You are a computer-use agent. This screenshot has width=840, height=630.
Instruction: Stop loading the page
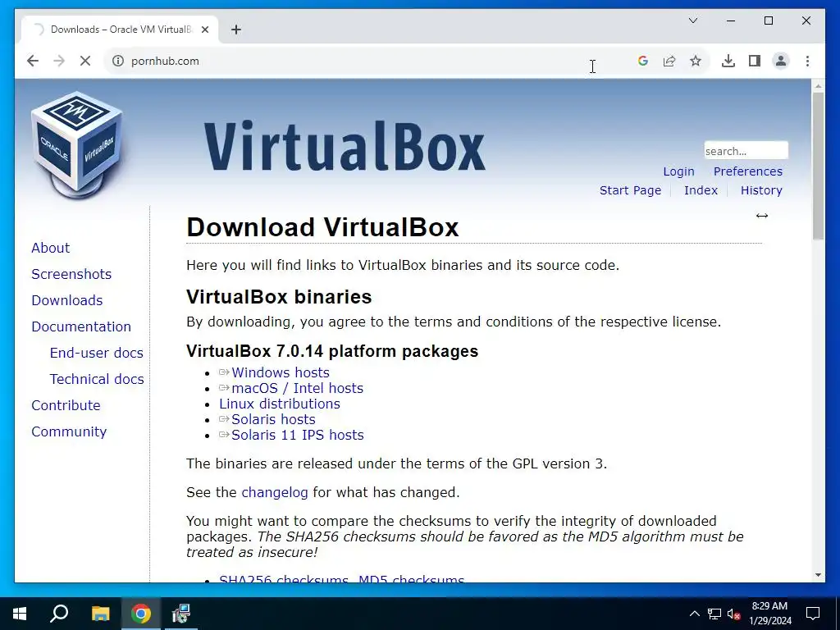point(85,61)
